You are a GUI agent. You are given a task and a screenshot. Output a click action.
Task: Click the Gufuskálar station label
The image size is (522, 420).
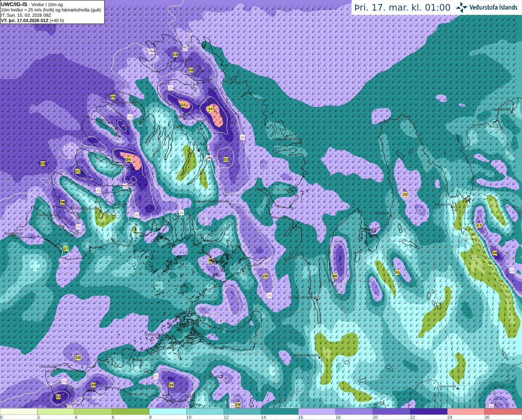click(x=48, y=367)
